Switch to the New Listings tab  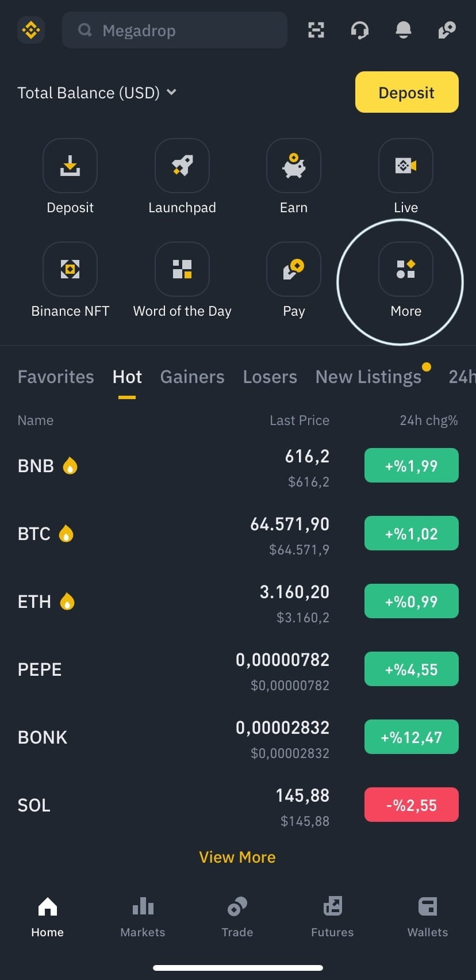click(x=368, y=377)
